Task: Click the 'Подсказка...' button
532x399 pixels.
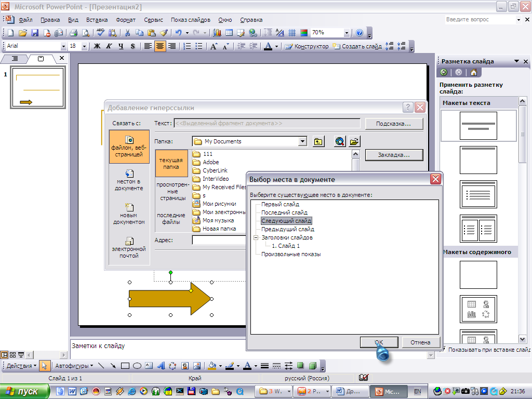Action: coord(394,124)
